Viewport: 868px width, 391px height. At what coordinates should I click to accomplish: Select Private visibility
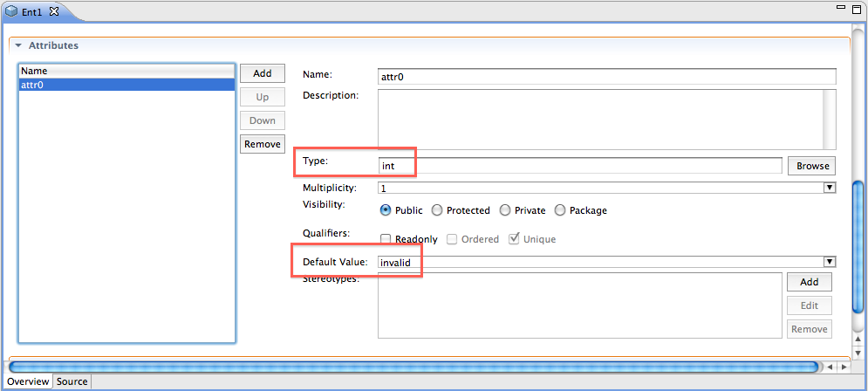(x=505, y=210)
